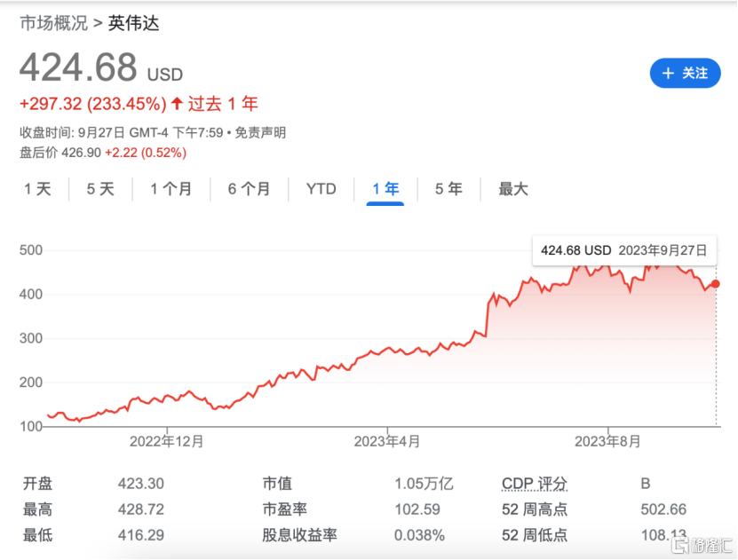Screen dimensions: 738x560
Task: Click the CDP 评分 label
Action: pos(535,484)
